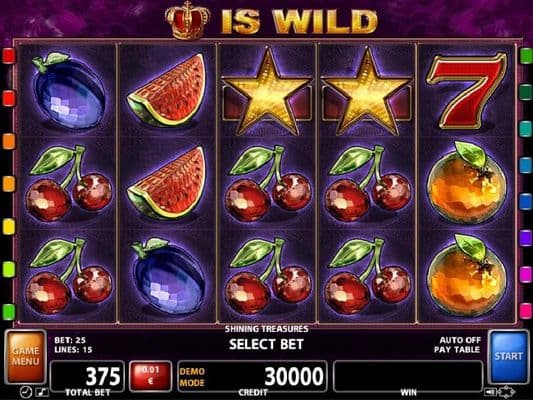Open the GAME MENU
Screen dimensions: 533x400
coord(25,356)
